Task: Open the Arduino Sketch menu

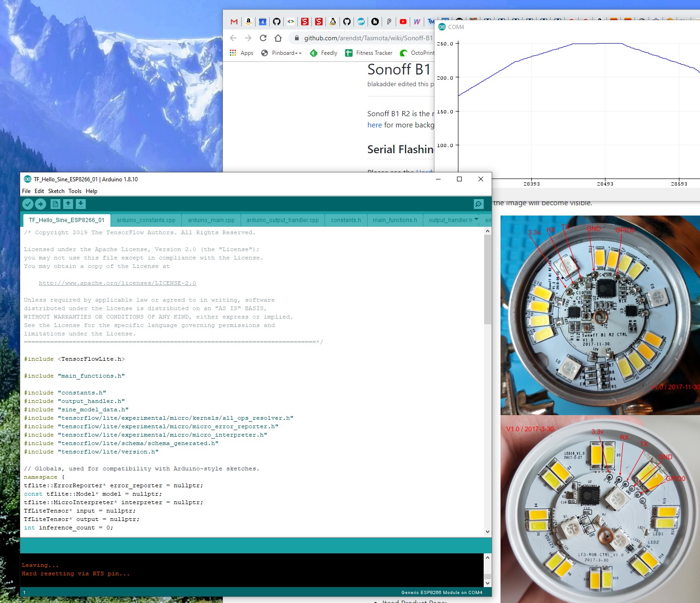Action: coord(56,191)
